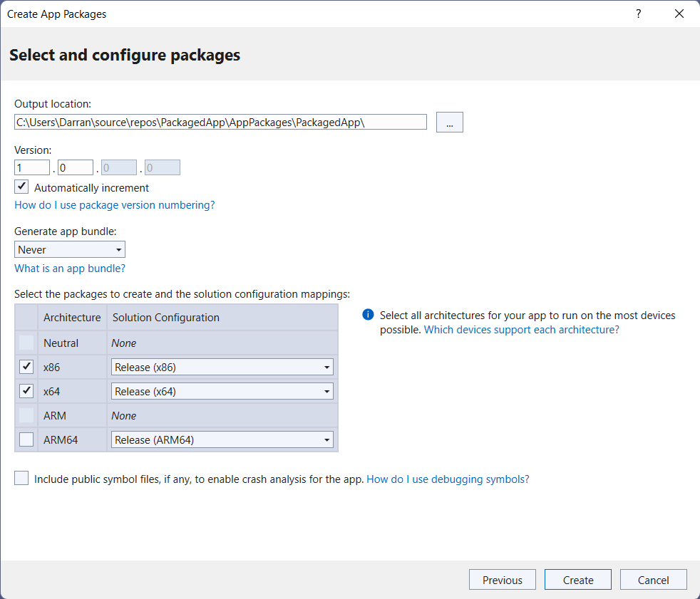Deselect the x86 architecture checkbox

pos(26,366)
